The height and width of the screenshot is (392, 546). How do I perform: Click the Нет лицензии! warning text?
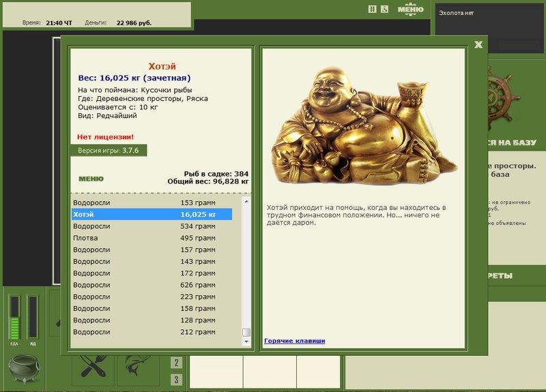(x=106, y=137)
